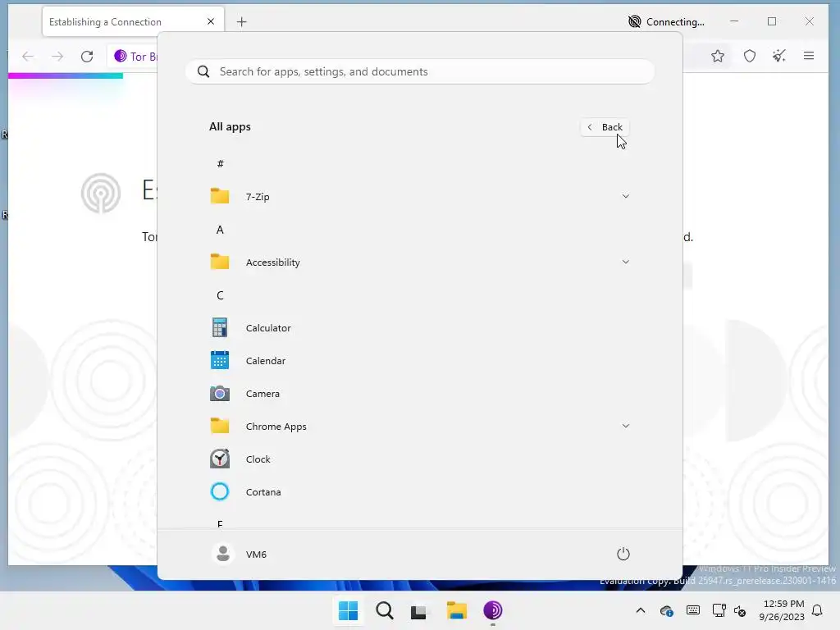
Task: Click the Camera label
Action: pos(262,394)
